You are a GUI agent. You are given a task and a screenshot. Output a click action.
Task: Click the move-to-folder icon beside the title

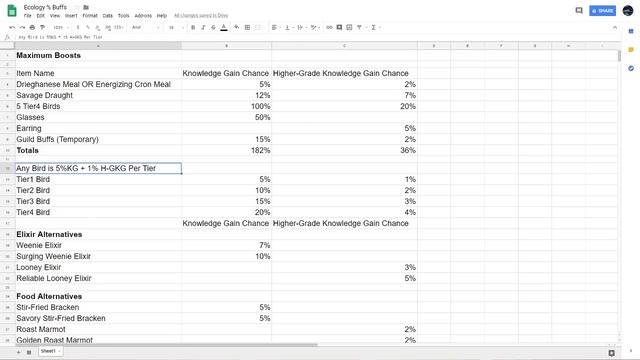86,7
